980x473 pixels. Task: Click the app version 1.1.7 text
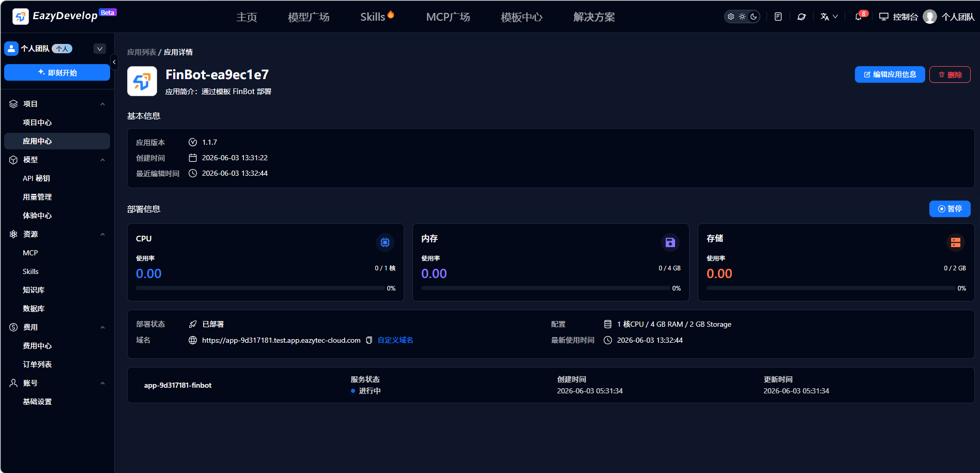(209, 142)
